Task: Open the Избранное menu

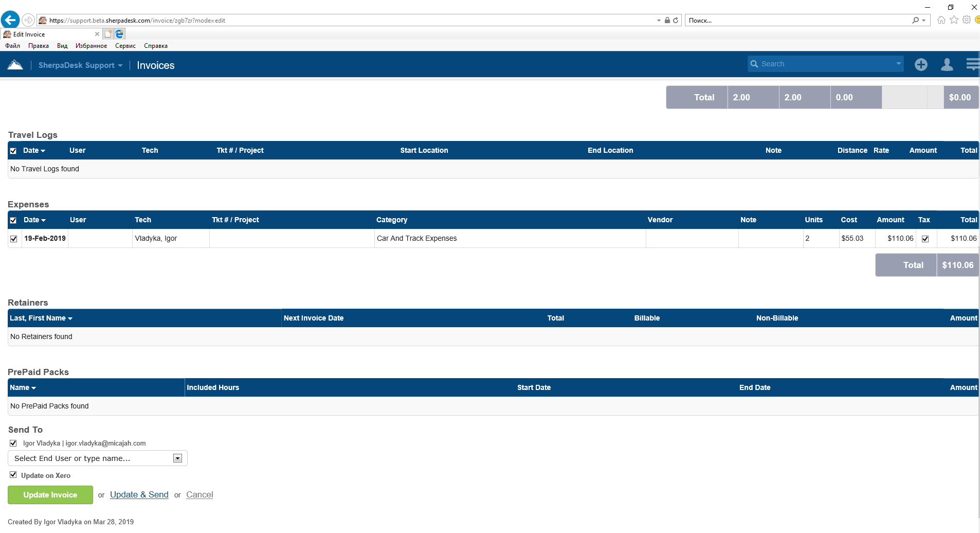Action: (91, 46)
